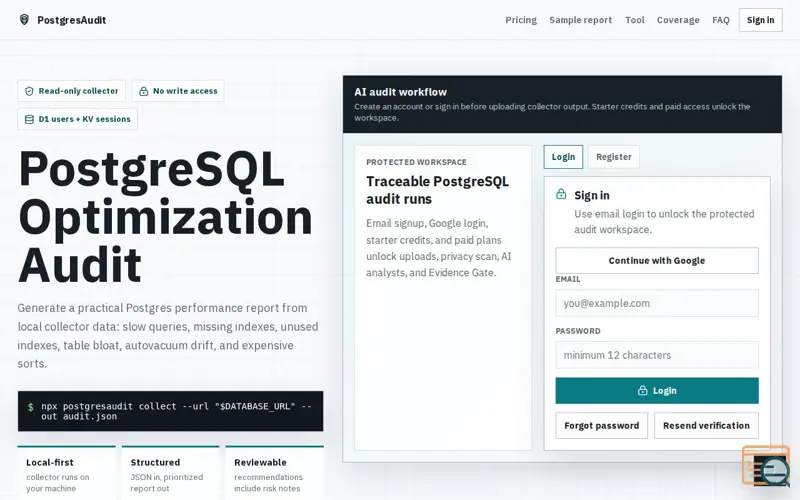Viewport: 800px width, 500px height.
Task: Click the database icon in D1 users badge
Action: 30,119
